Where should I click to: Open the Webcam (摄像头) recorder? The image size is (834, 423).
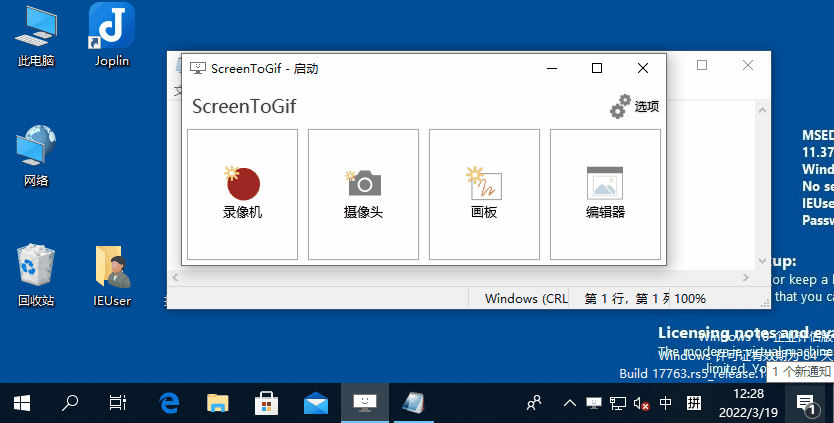click(x=363, y=194)
